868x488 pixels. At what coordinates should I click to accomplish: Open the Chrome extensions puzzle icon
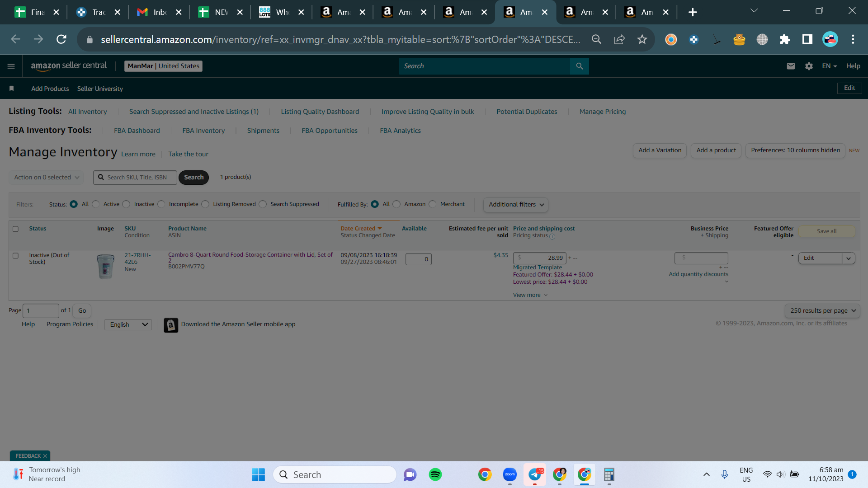coord(785,39)
